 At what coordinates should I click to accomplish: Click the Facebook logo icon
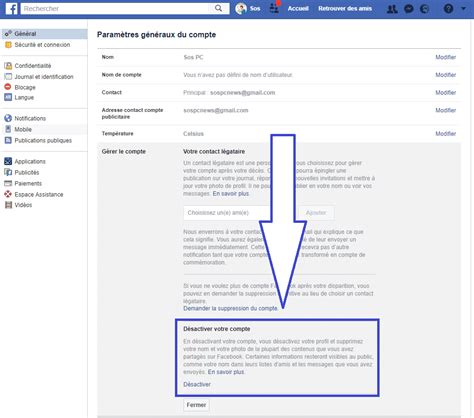[x=12, y=9]
